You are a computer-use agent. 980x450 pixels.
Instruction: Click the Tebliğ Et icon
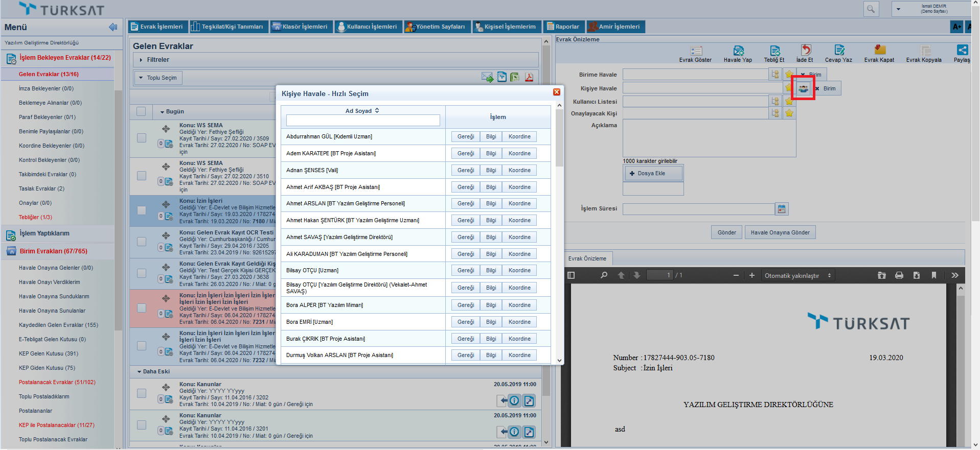[x=775, y=51]
